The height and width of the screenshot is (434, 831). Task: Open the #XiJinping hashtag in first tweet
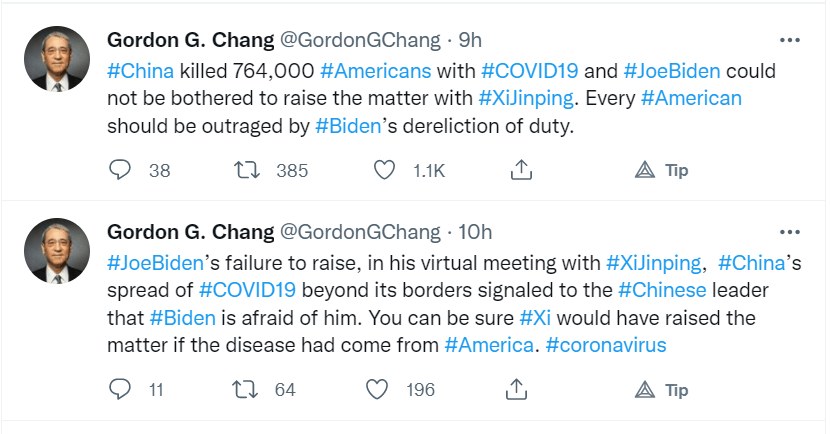coord(527,99)
